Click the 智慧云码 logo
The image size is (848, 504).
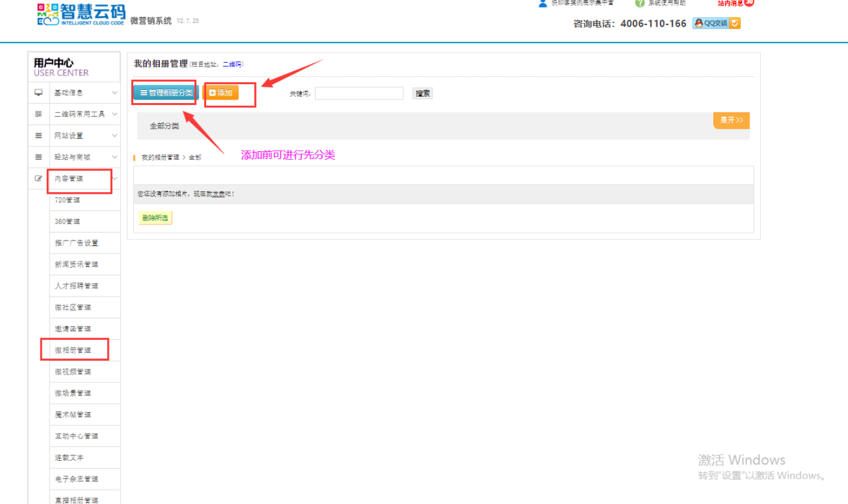(x=80, y=15)
